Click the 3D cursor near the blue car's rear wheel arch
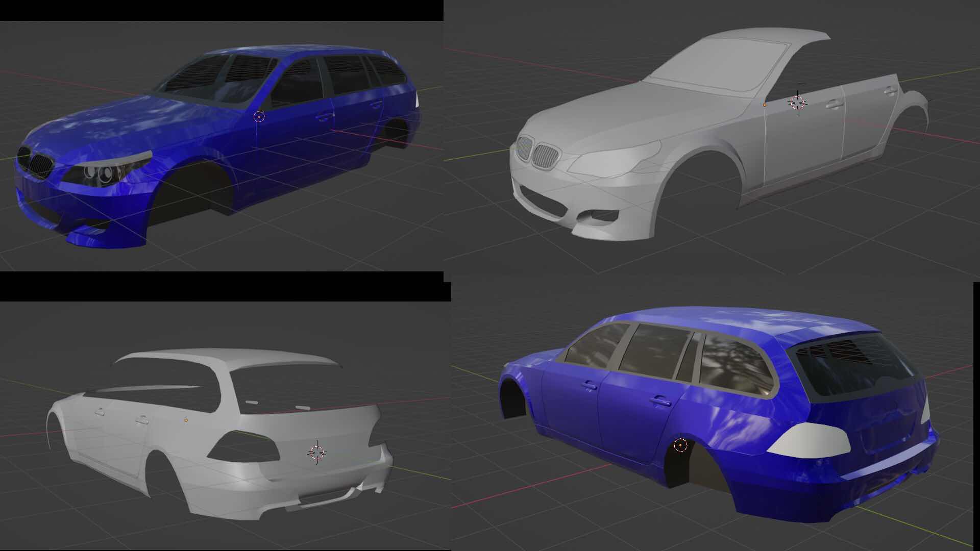The height and width of the screenshot is (551, 980). point(680,445)
